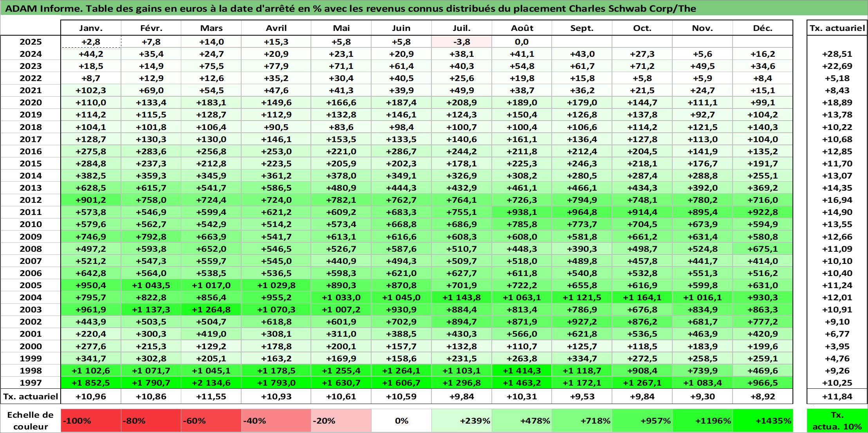Select the -40% light red swatch

(x=276, y=420)
